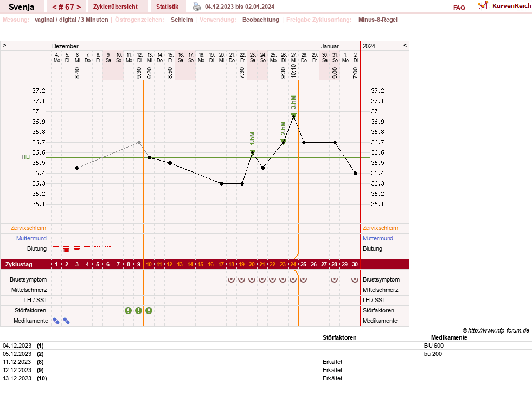
Task: Click Brustsymptom icon on cycle day 25
Action: point(303,279)
